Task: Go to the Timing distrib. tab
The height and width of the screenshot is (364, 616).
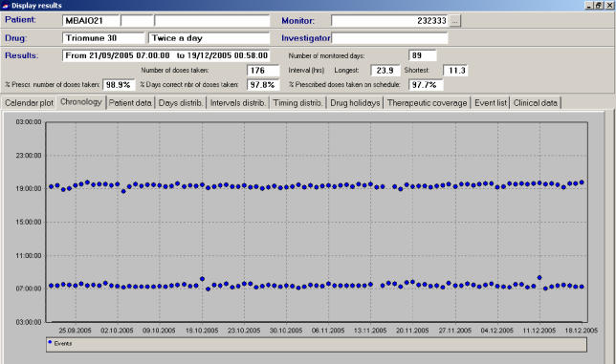Action: (x=297, y=103)
